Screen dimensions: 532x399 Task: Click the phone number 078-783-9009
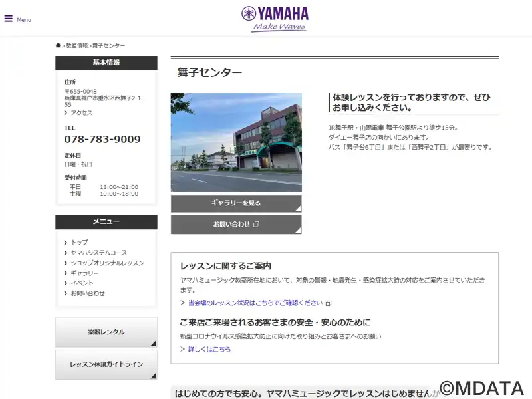coord(102,139)
